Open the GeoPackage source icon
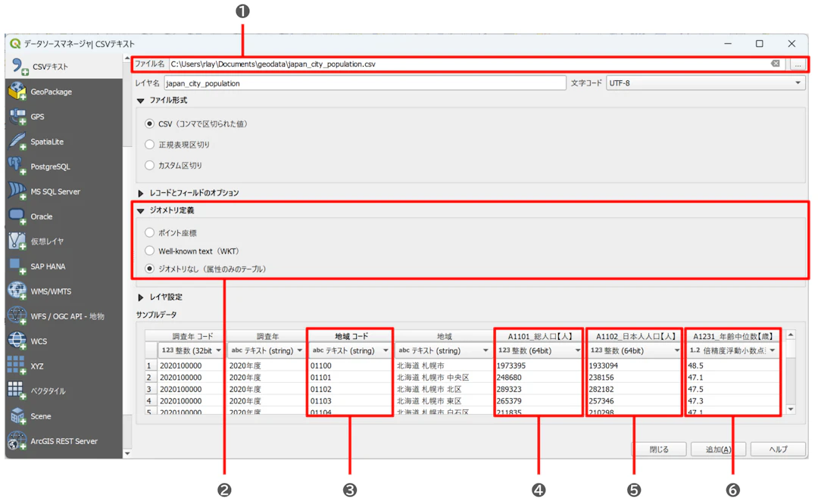Screen dimensions: 818x504 point(17,92)
